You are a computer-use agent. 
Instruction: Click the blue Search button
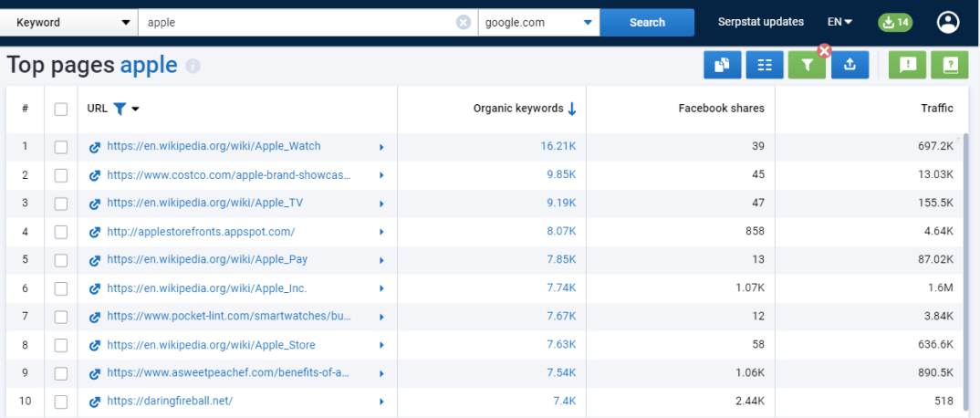[647, 23]
